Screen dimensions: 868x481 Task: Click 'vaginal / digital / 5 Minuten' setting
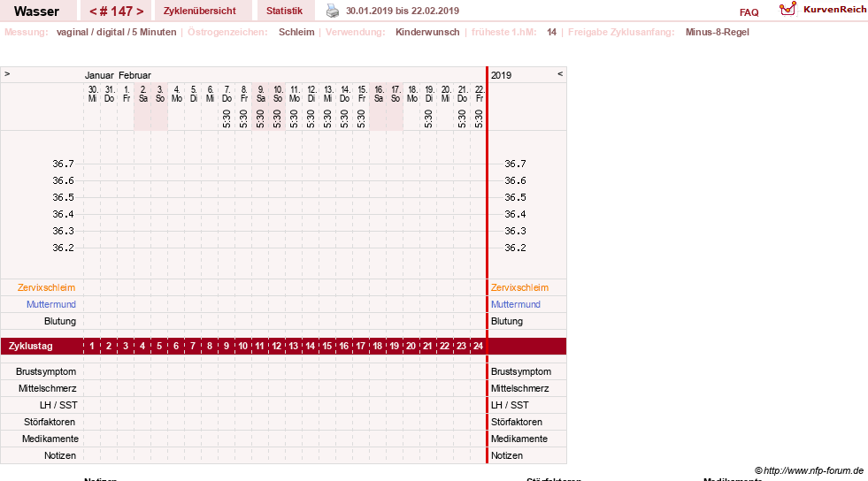(x=116, y=32)
